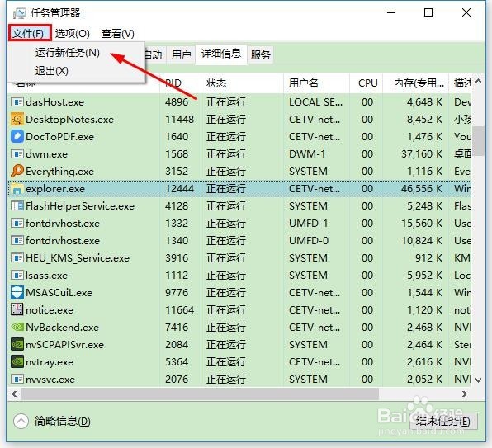Image resolution: width=492 pixels, height=448 pixels.
Task: Click the nvvsvc.exe process icon
Action: pyautogui.click(x=17, y=379)
